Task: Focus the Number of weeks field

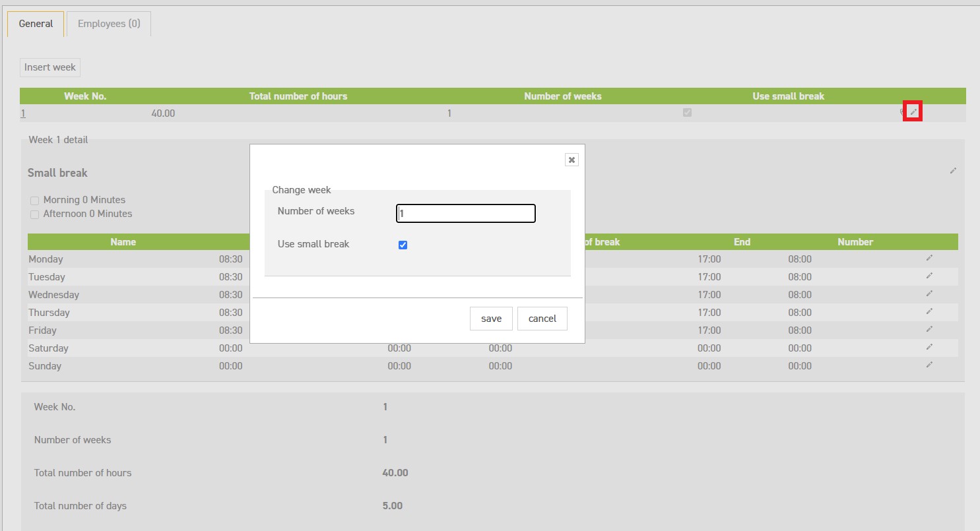Action: [x=466, y=214]
